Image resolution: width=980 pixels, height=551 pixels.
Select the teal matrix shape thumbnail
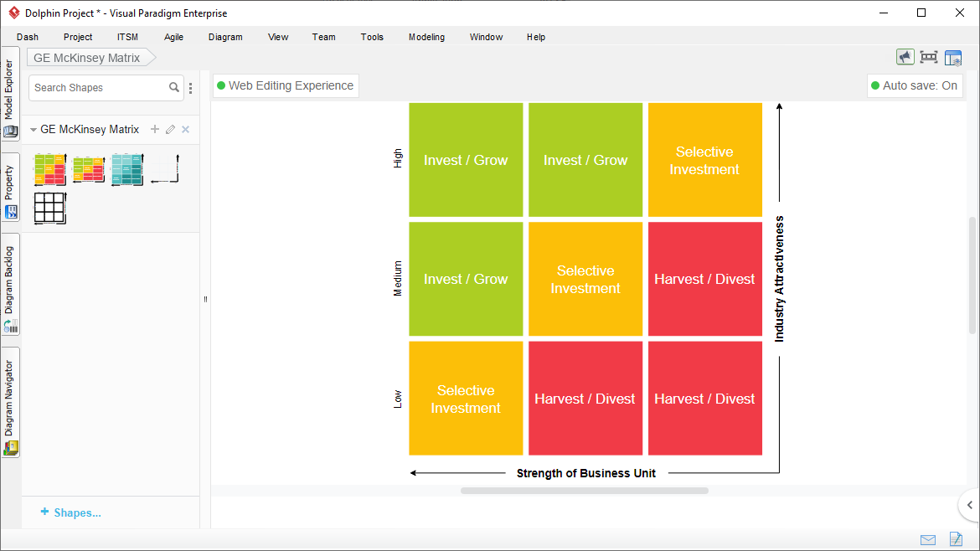click(127, 169)
